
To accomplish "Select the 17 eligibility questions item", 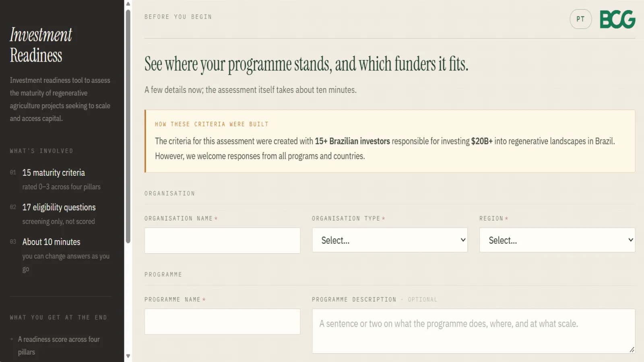I will pyautogui.click(x=59, y=207).
